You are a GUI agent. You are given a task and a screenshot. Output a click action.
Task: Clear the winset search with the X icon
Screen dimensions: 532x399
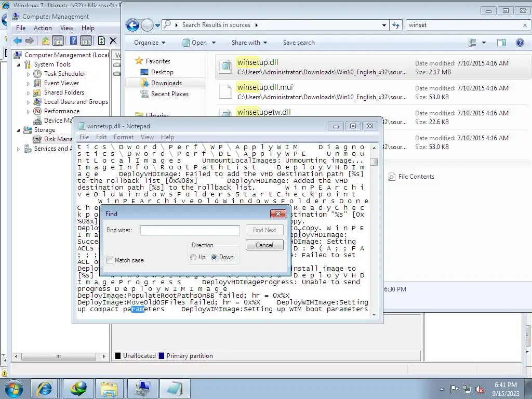click(x=525, y=25)
